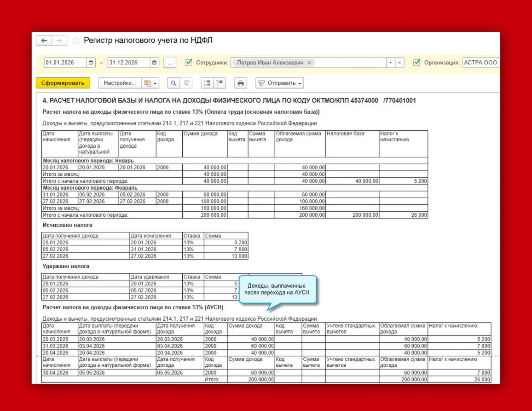Collapse all groups icon in toolbar
532x411 pixels.
(219, 83)
